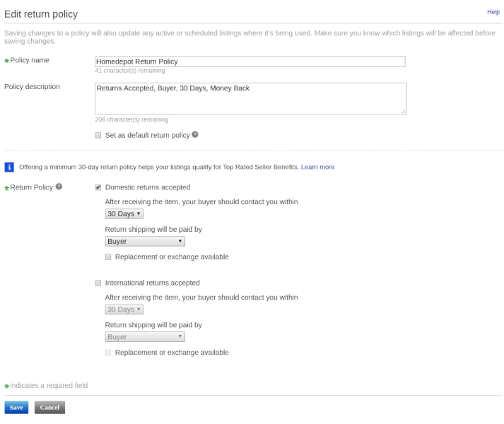Open the Help link
504x424 pixels.
tap(493, 12)
